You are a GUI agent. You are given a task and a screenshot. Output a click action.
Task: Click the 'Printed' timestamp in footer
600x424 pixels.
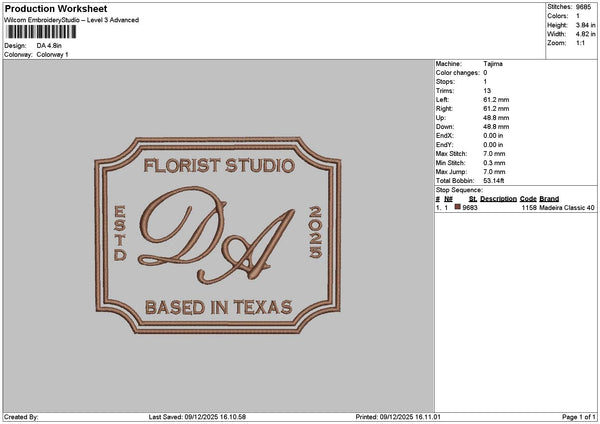[x=398, y=417]
